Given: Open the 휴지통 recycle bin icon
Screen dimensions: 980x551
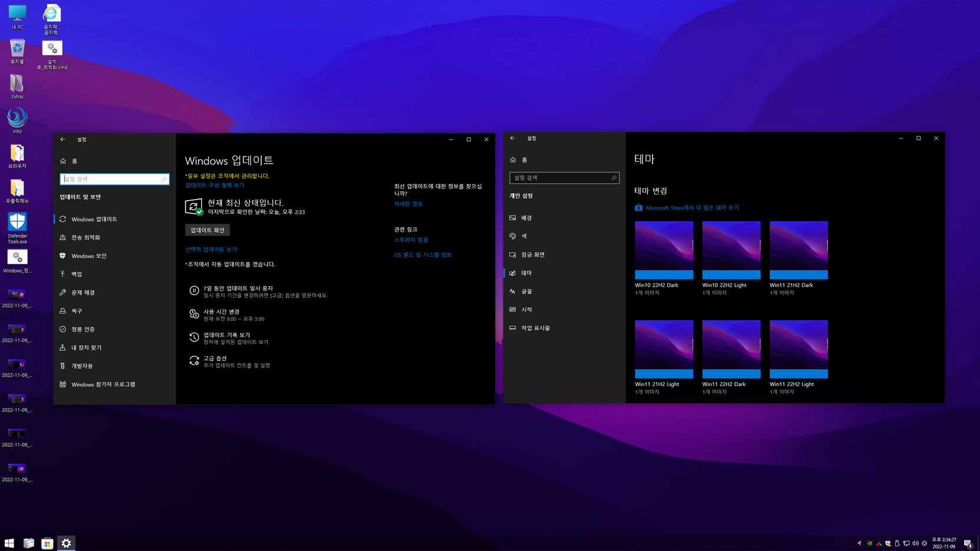Looking at the screenshot, I should point(17,51).
